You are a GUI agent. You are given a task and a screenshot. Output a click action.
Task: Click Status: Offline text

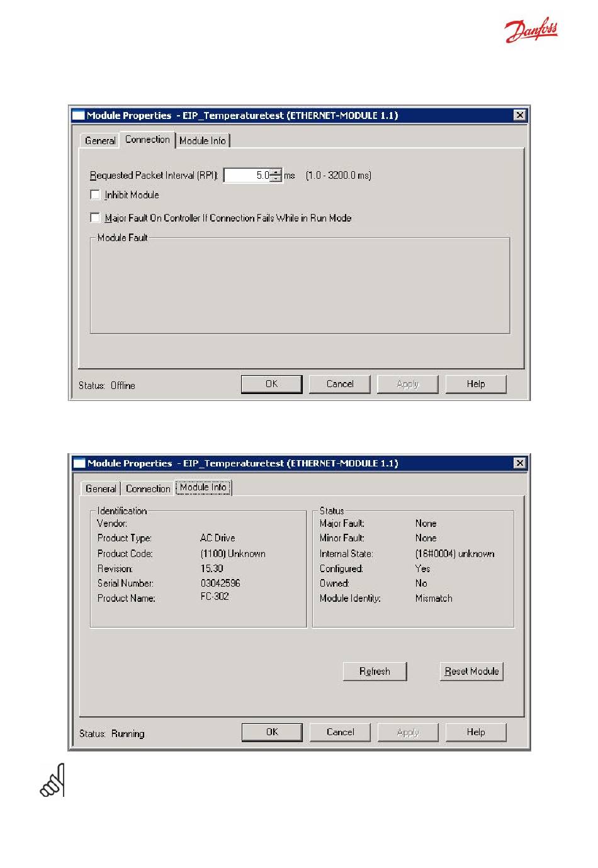(107, 385)
